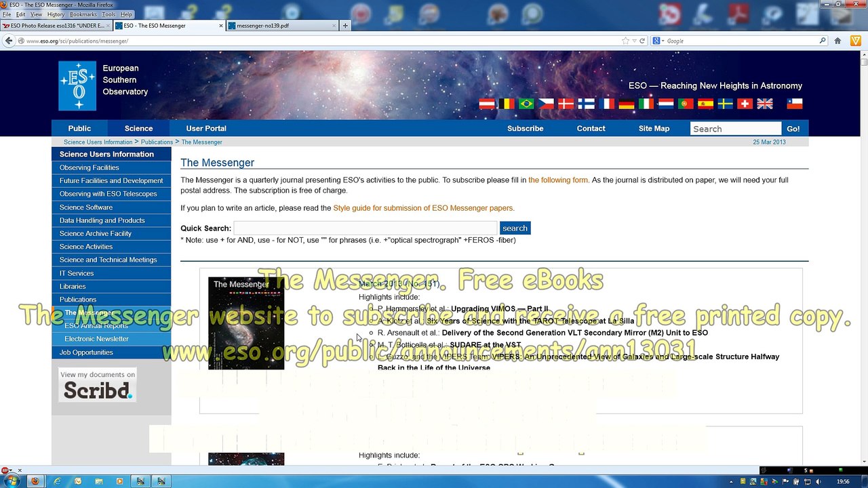Open the Public navigation tab

[x=79, y=128]
